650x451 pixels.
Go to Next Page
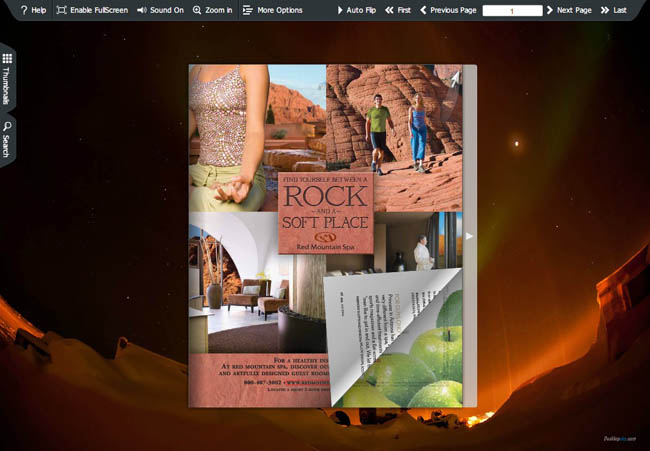pos(569,10)
